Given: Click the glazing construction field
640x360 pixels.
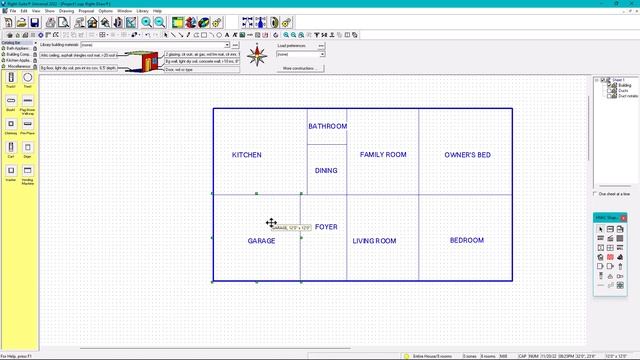Looking at the screenshot, I should 202,54.
